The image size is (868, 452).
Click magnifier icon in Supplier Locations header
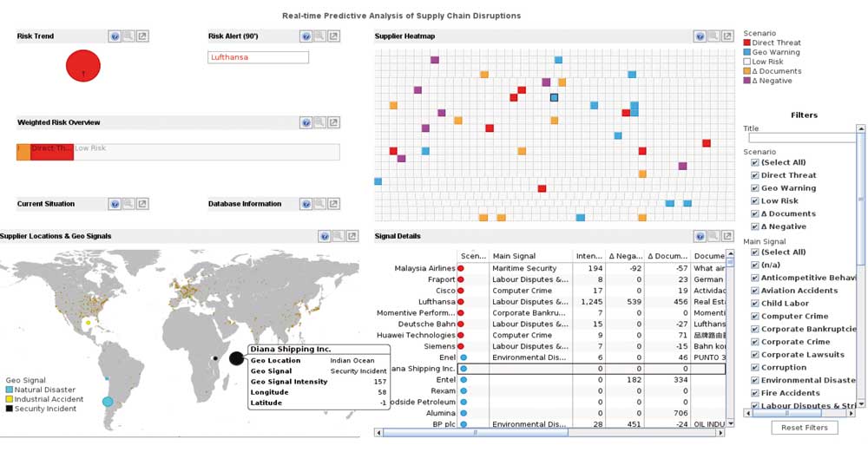(339, 236)
